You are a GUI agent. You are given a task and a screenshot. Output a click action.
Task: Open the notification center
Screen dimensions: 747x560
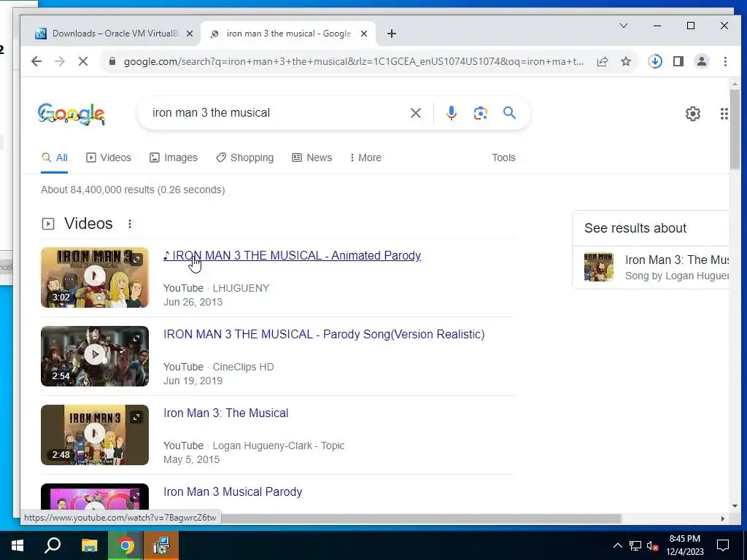tap(723, 545)
